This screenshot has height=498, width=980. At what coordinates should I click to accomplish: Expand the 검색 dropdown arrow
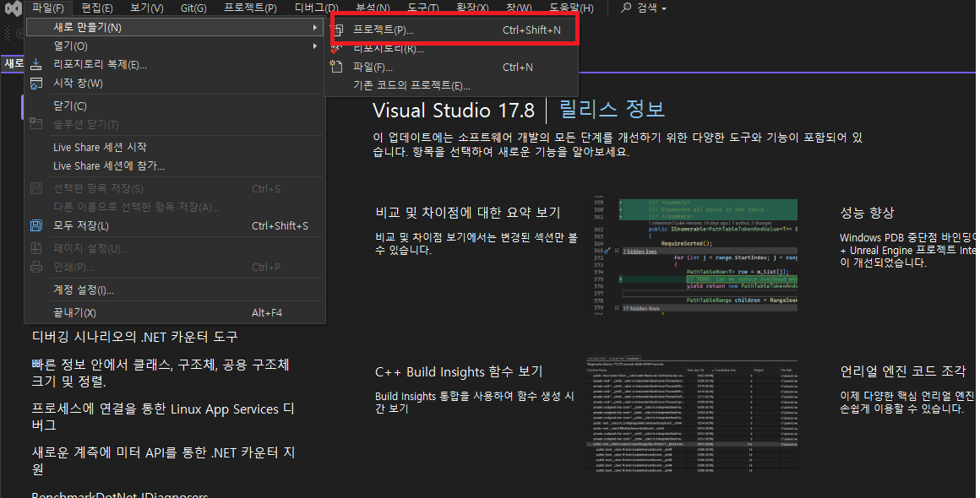pos(664,8)
